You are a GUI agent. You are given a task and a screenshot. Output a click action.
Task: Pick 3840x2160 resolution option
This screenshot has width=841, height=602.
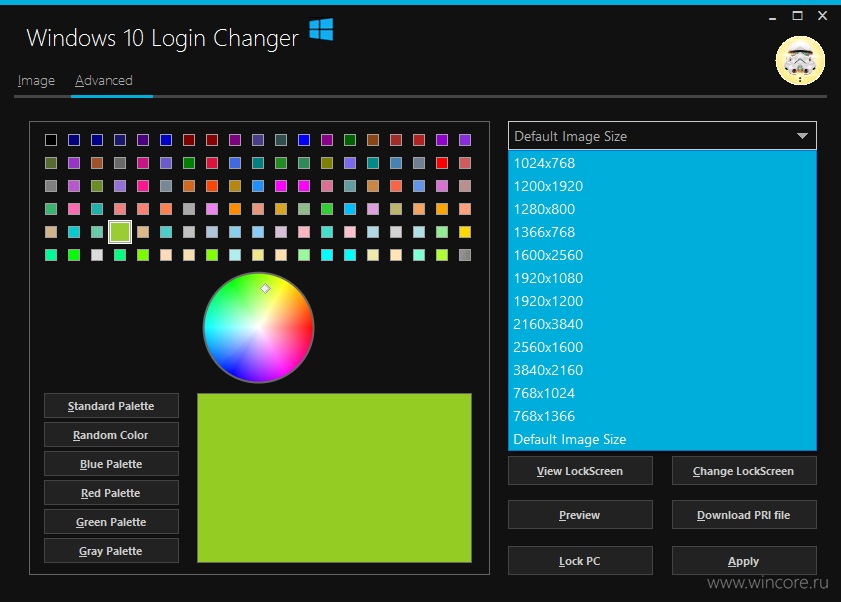(662, 371)
